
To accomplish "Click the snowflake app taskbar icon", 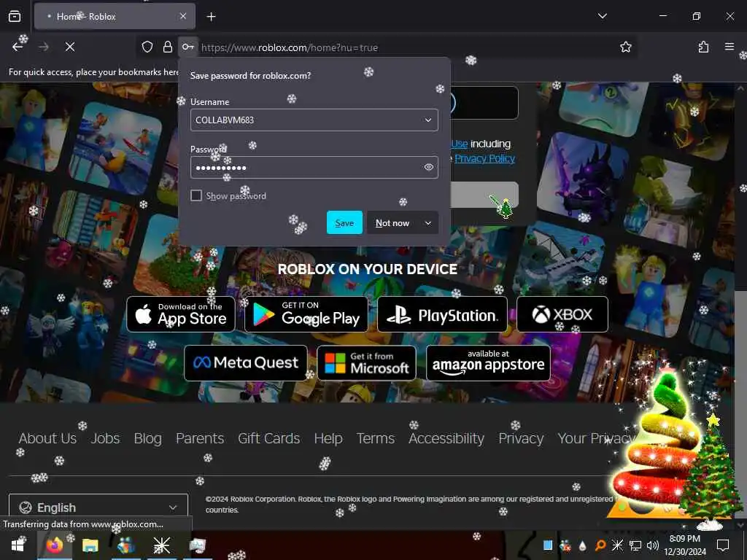I will coord(161,545).
